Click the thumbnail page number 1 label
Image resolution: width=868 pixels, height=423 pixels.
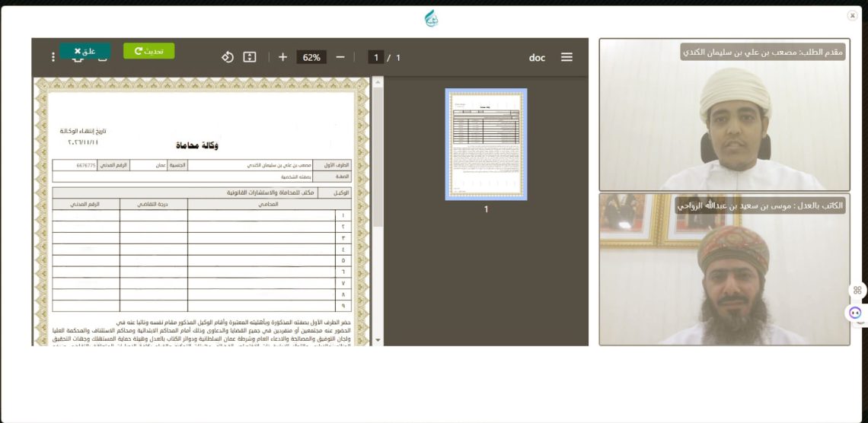tap(486, 209)
